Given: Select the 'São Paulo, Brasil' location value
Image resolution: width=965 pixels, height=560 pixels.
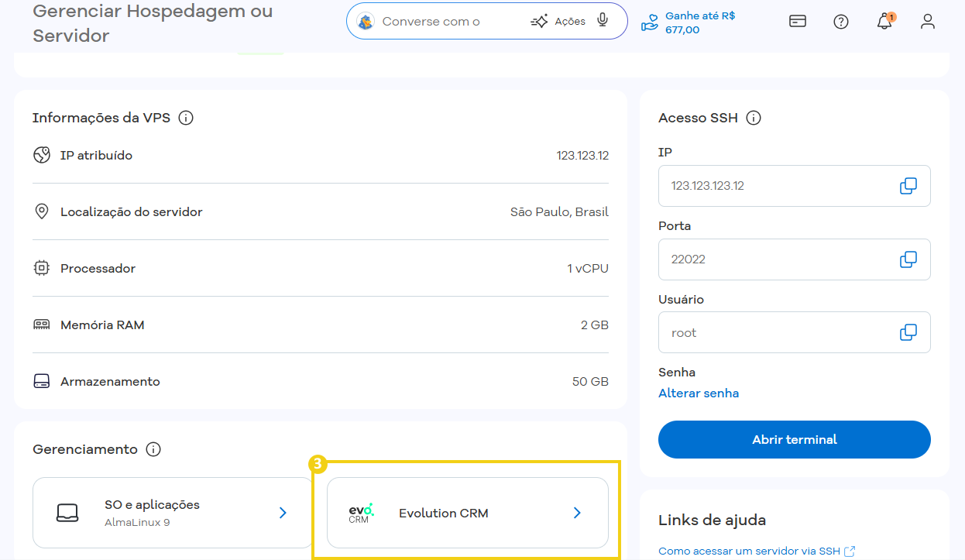Looking at the screenshot, I should tap(559, 211).
